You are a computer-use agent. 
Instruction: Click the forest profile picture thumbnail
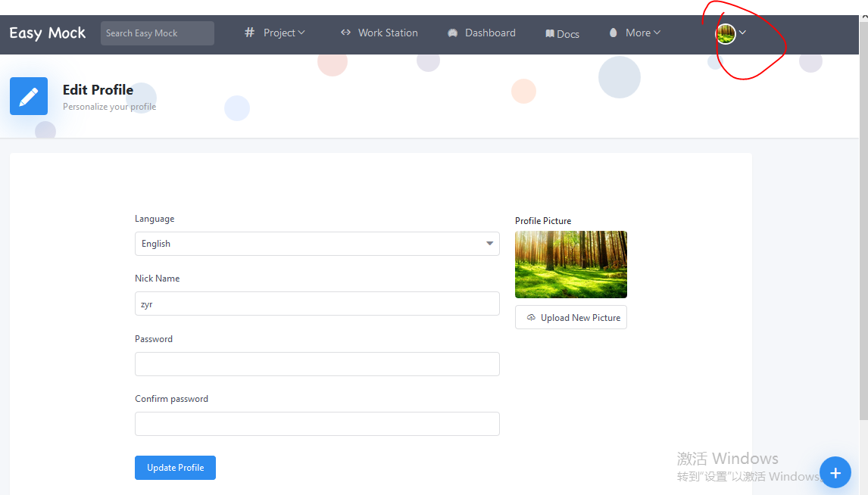pyautogui.click(x=570, y=264)
